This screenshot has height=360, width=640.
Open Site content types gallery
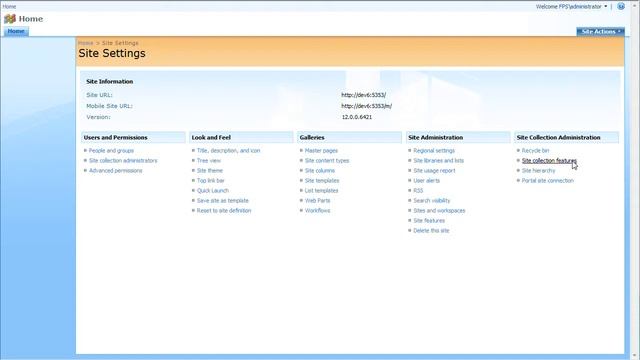327,160
